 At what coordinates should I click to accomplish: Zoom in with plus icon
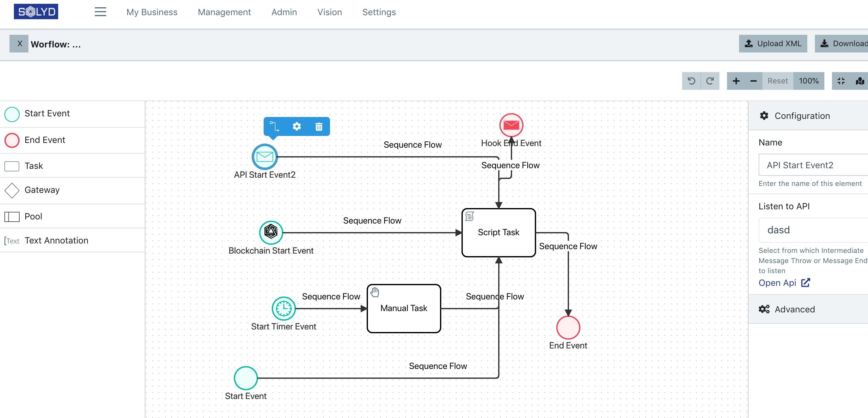(736, 81)
